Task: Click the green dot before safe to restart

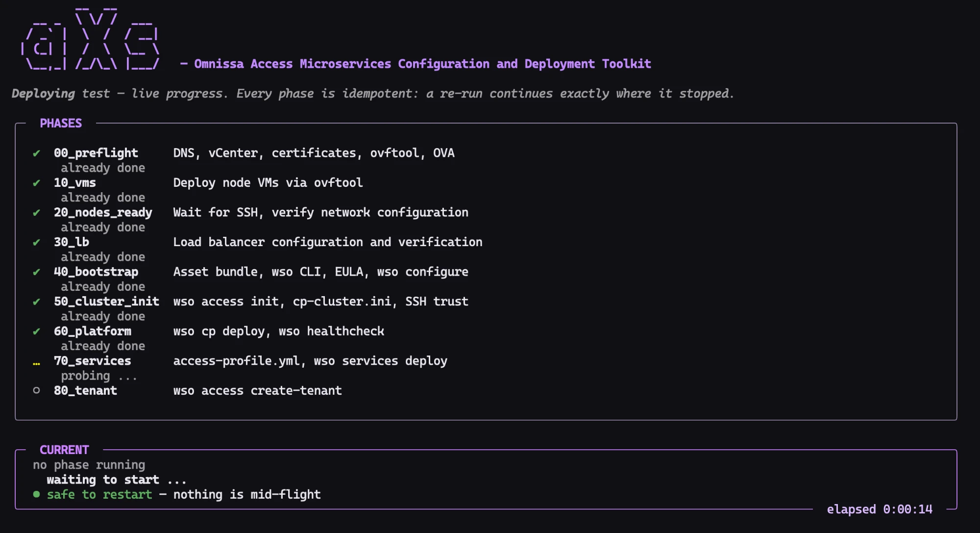Action: (x=36, y=494)
